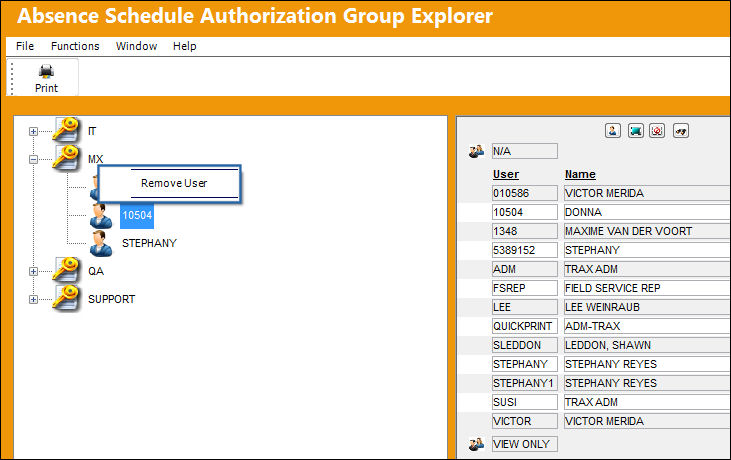The width and height of the screenshot is (731, 460).
Task: Click STEPHANY REYES name in STEPHANY1 row
Action: point(647,383)
